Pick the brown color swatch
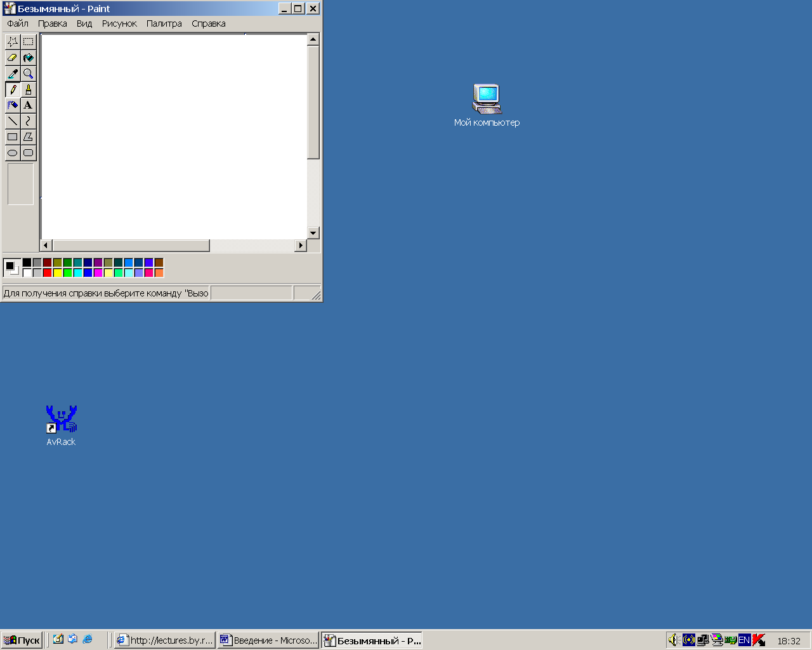 click(159, 262)
